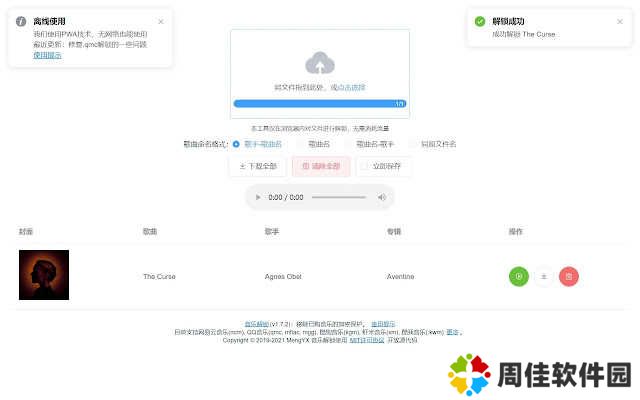Viewport: 640px width, 400px height.
Task: Click the audio player seek bar
Action: pyautogui.click(x=338, y=197)
